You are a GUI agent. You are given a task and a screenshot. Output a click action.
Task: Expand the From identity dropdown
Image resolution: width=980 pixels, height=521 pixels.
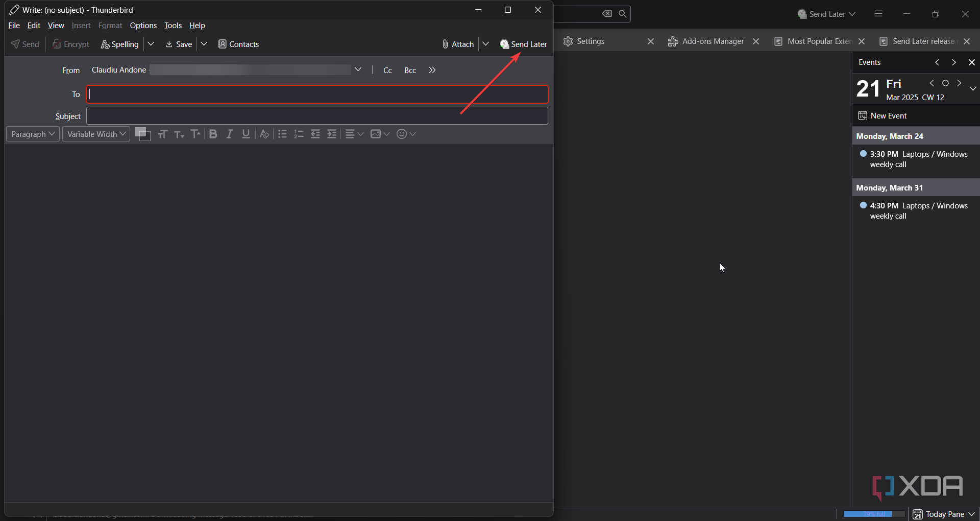tap(358, 69)
